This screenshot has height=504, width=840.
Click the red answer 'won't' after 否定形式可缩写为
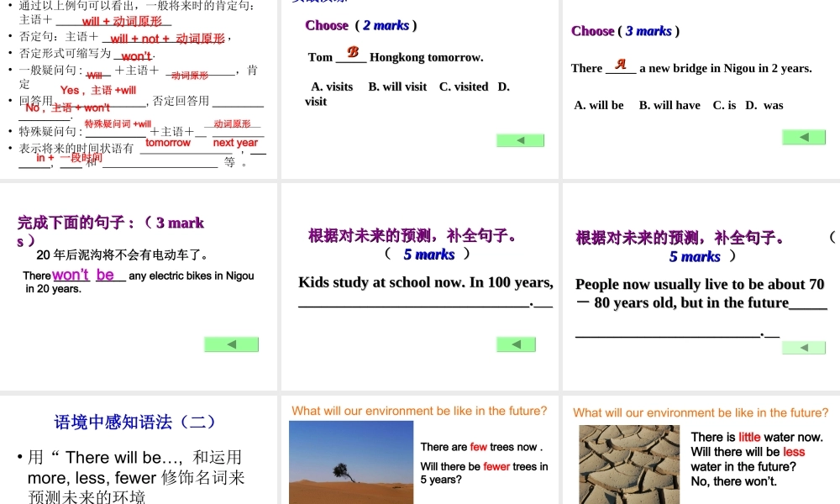click(136, 55)
